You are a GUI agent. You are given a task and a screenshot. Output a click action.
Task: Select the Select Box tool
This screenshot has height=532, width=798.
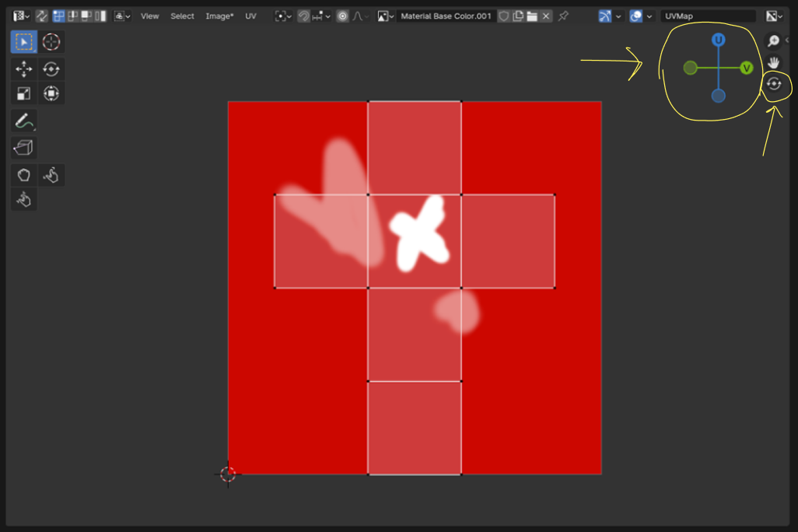pyautogui.click(x=23, y=42)
